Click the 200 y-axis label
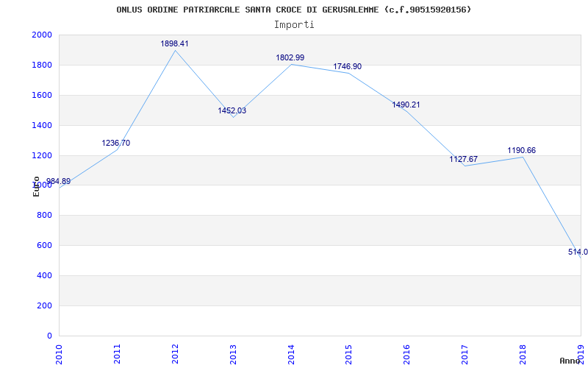Viewport: 588px width, 368px height. [x=44, y=305]
